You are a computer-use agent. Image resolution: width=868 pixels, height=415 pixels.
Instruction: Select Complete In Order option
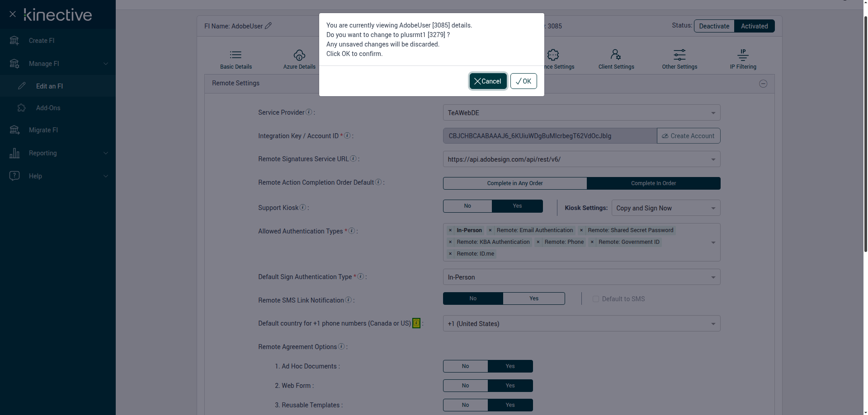click(x=653, y=183)
